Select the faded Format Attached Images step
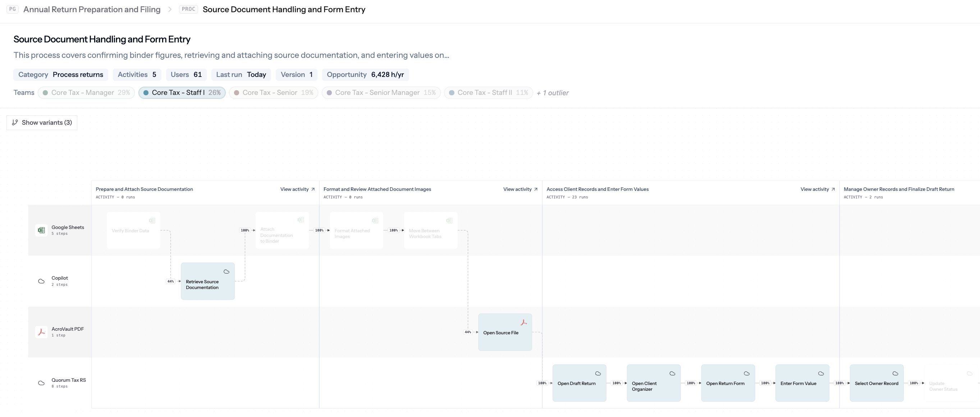The height and width of the screenshot is (417, 980). coord(357,230)
